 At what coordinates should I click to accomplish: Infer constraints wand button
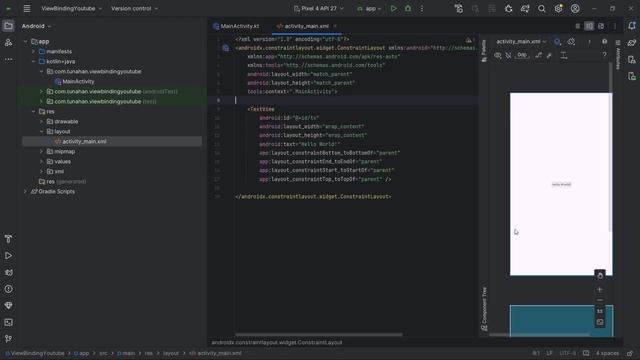pos(549,55)
